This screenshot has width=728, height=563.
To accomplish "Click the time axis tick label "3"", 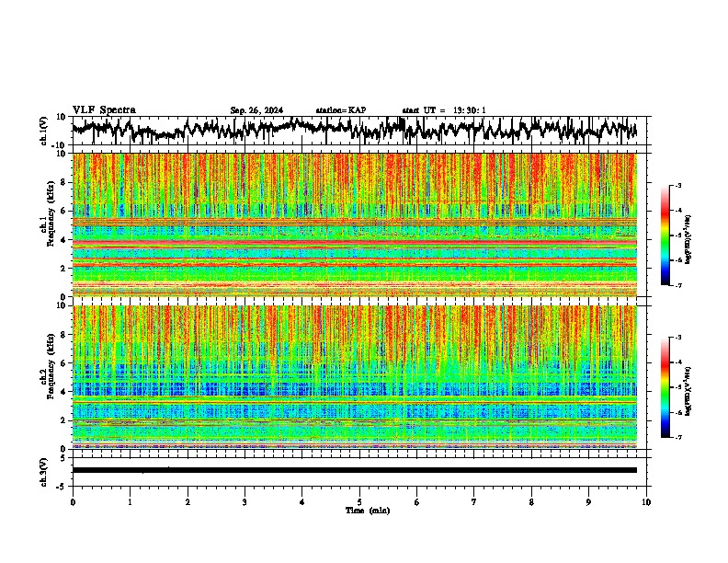I will coord(245,502).
